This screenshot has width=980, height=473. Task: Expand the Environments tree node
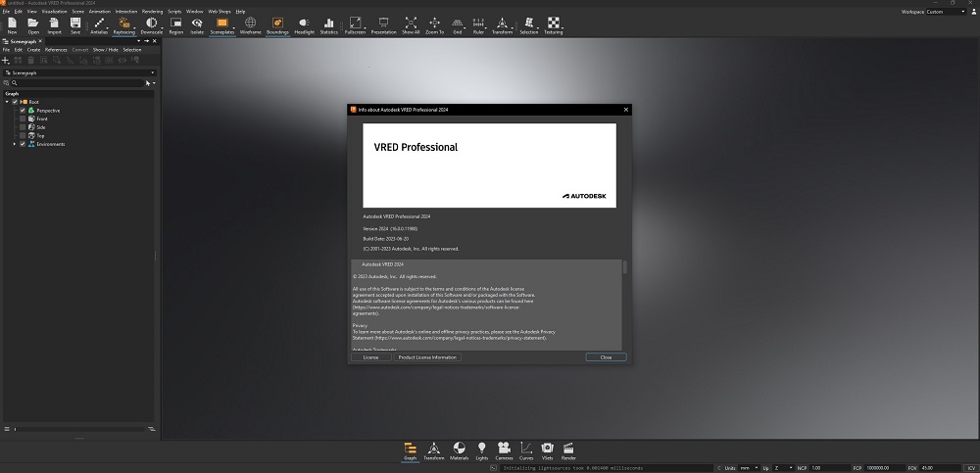[15, 144]
